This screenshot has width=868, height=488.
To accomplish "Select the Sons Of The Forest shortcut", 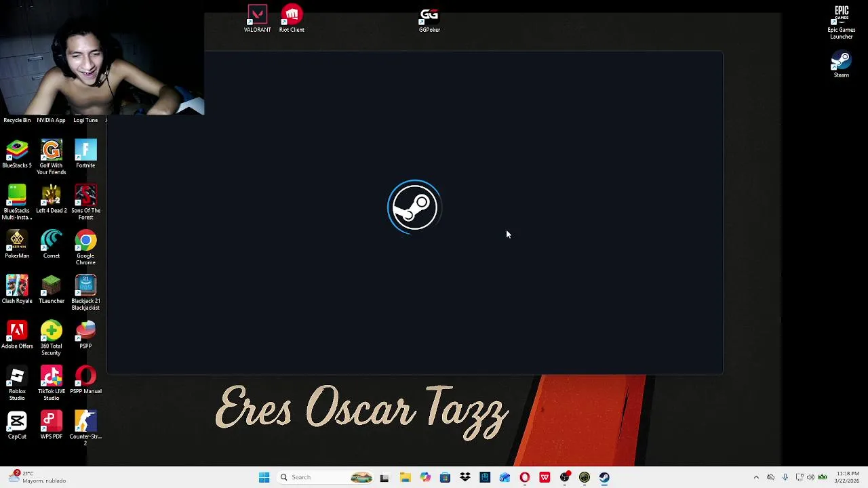I will [85, 203].
